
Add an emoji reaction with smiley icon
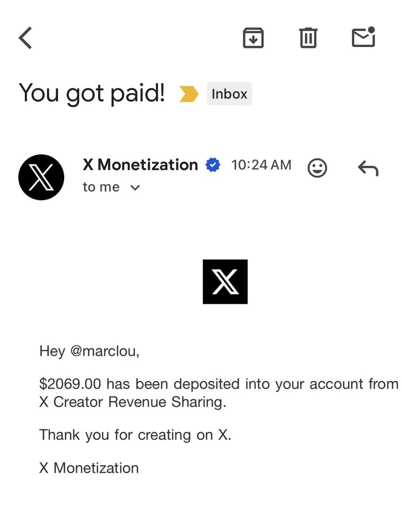pos(317,168)
